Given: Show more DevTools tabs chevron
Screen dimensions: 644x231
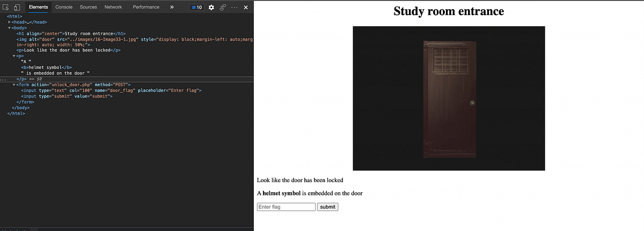Looking at the screenshot, I should click(x=172, y=8).
